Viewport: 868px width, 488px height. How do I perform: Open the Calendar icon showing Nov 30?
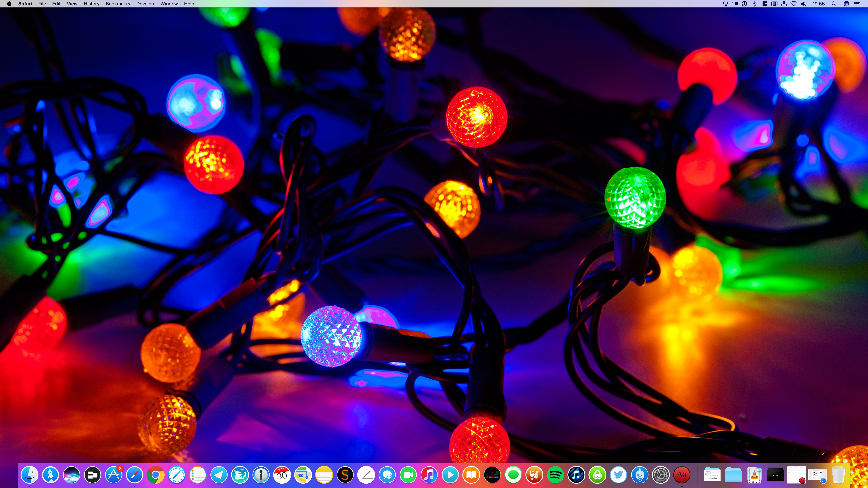pyautogui.click(x=282, y=474)
